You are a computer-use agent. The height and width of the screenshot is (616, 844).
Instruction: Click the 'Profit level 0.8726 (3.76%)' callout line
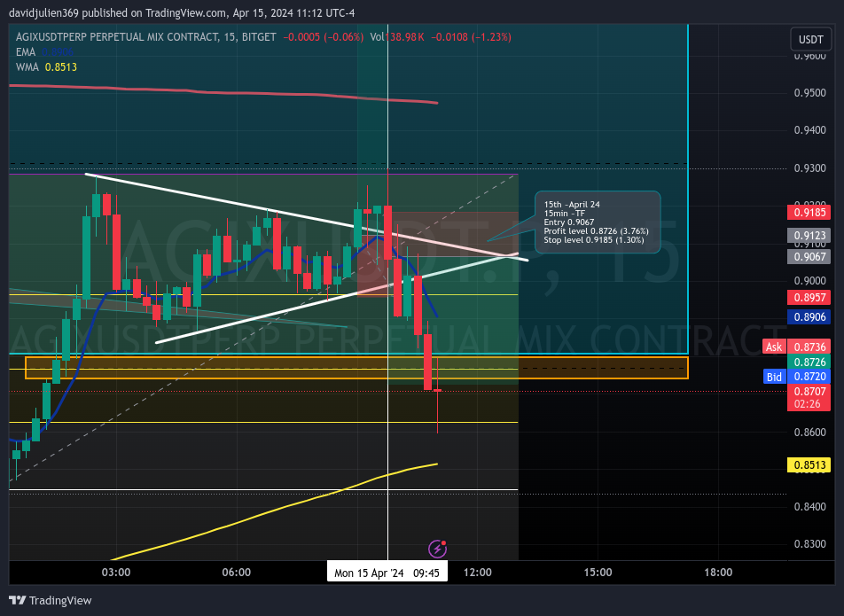click(597, 230)
